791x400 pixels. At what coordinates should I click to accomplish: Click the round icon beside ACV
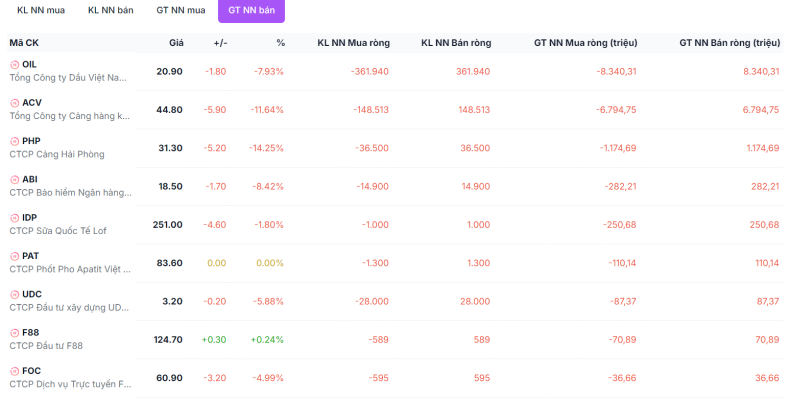pyautogui.click(x=15, y=103)
